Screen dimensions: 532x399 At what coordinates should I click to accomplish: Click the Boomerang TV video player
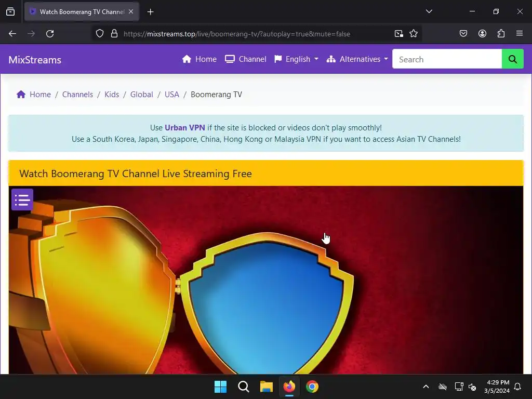pyautogui.click(x=266, y=280)
